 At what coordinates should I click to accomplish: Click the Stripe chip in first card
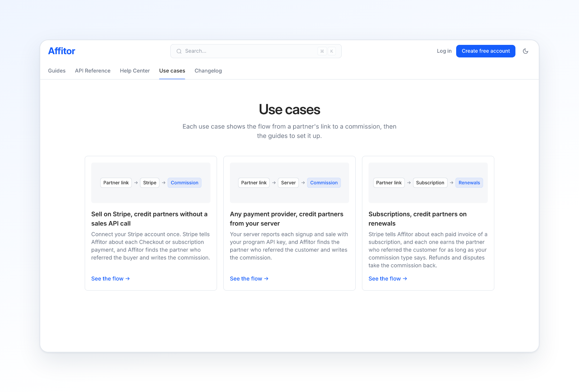pyautogui.click(x=150, y=183)
